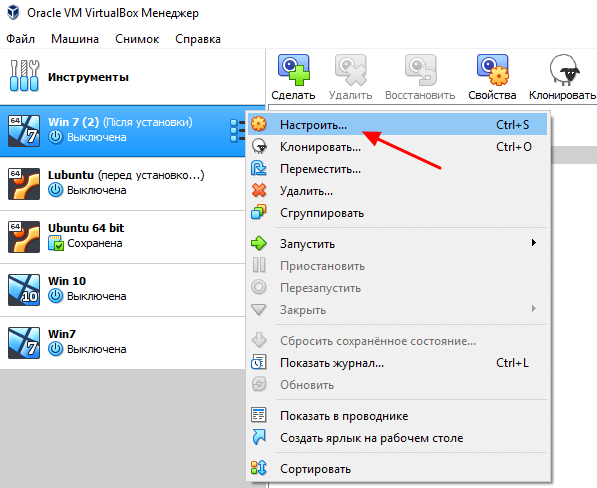Viewport: 597px width, 488px height.
Task: Click the icon next to Переместить
Action: pyautogui.click(x=259, y=168)
